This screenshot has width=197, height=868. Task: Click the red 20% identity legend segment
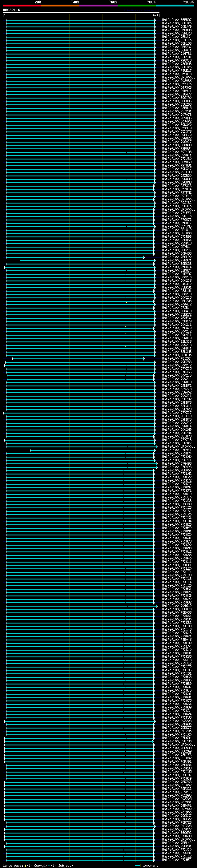[22, 6]
